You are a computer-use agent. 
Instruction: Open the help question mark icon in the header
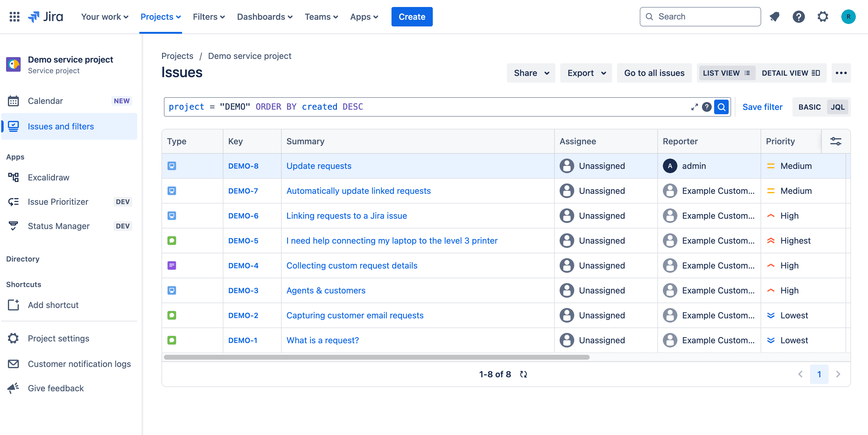coord(798,16)
